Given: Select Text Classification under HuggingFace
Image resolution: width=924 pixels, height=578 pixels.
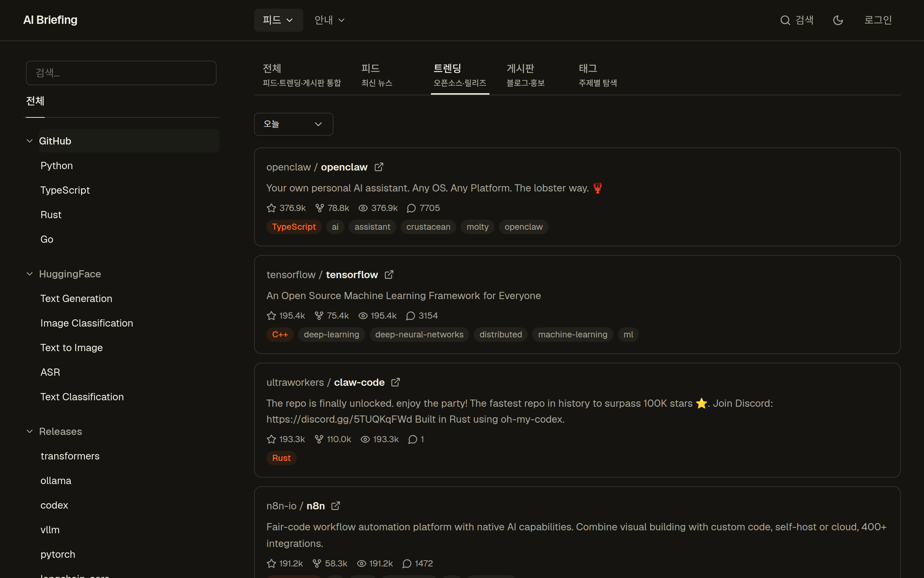Looking at the screenshot, I should [82, 397].
